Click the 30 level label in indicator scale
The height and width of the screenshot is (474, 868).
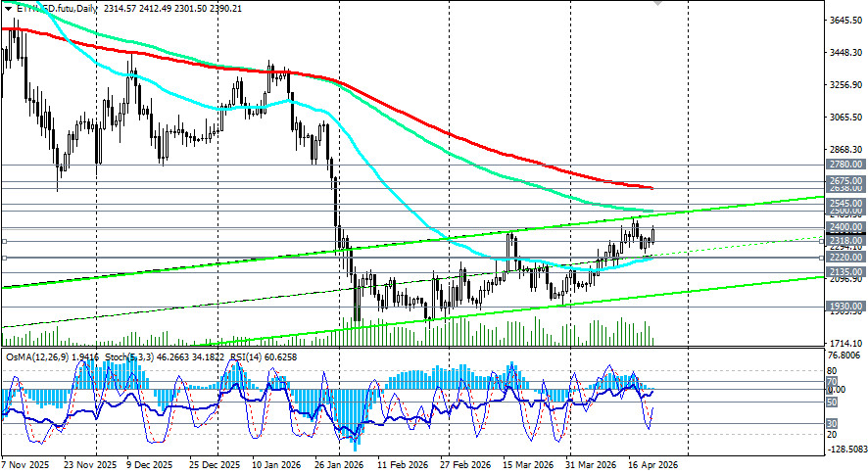pos(832,423)
